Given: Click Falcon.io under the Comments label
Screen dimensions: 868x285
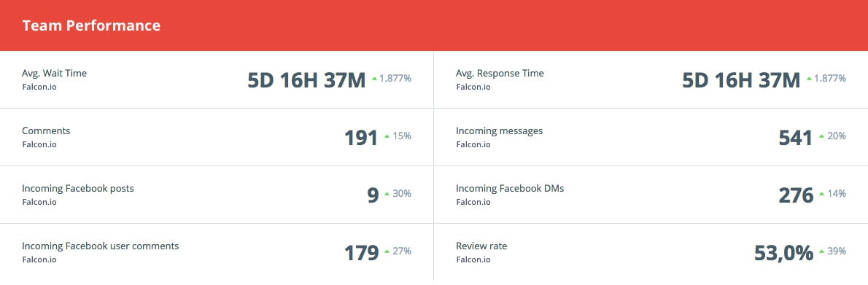Looking at the screenshot, I should click(x=39, y=144).
